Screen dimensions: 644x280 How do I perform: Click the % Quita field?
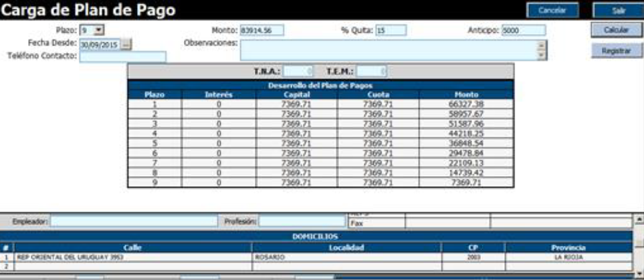(x=390, y=30)
